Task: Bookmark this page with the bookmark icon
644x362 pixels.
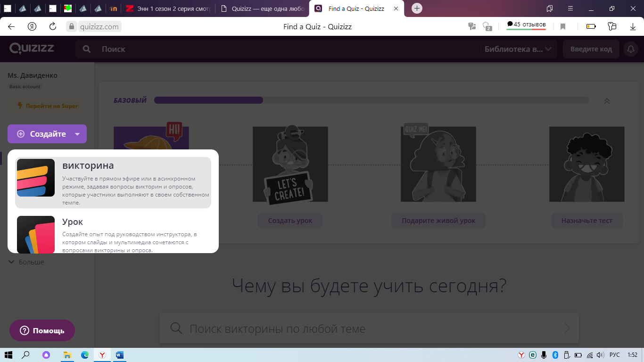Action: pyautogui.click(x=563, y=27)
